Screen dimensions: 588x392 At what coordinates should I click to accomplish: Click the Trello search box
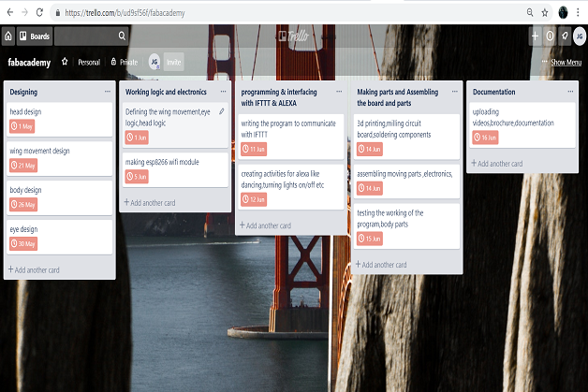[91, 36]
